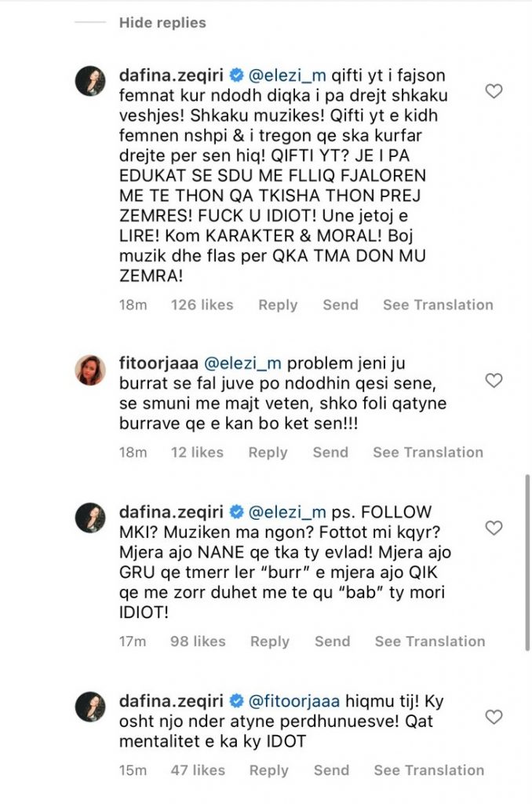Collapse thread with Hide replies

click(162, 23)
